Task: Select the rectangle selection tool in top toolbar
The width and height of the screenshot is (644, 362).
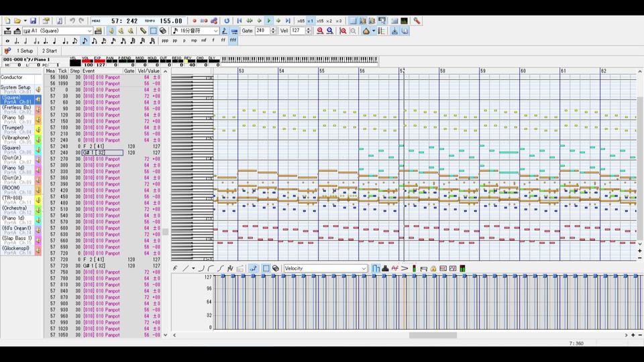Action: click(x=153, y=31)
